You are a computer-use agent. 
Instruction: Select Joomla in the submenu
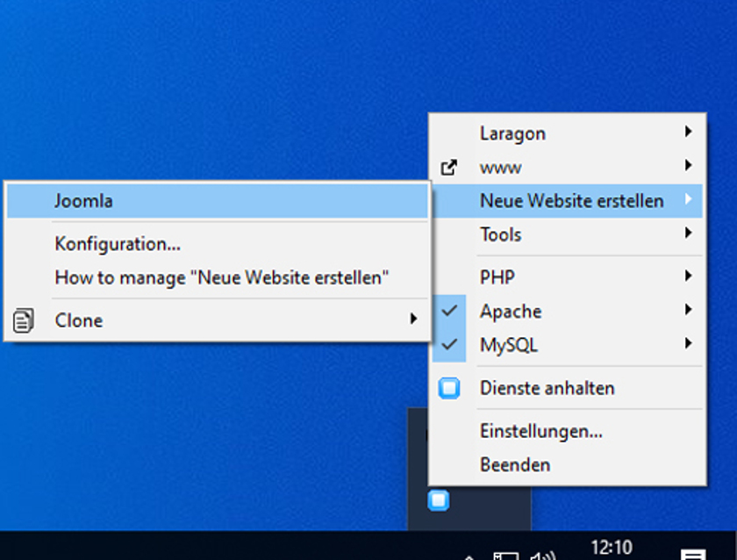pos(218,201)
